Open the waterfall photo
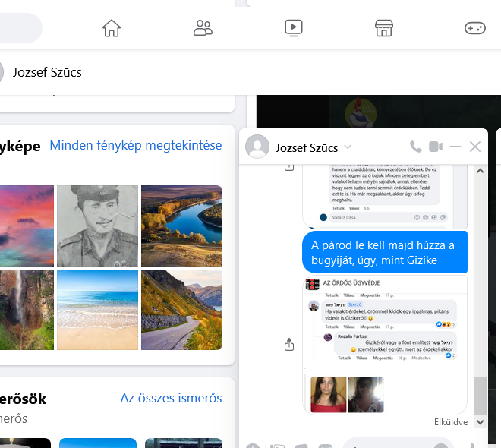The image size is (501, 448). 27,310
